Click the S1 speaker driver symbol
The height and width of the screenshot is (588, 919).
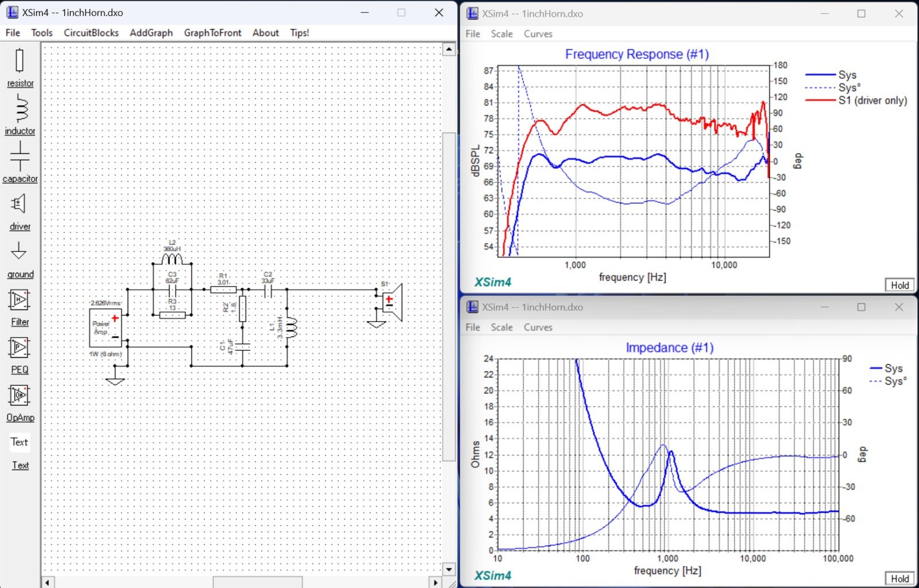(392, 303)
